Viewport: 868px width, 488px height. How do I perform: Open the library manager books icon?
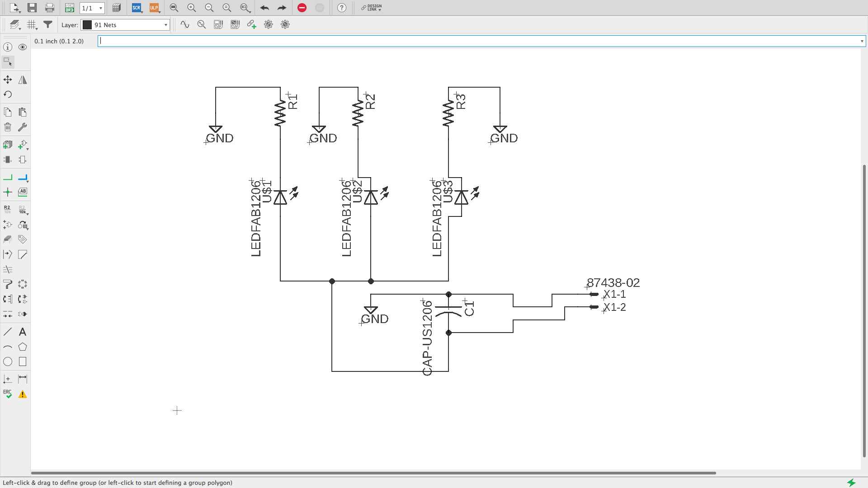click(117, 8)
